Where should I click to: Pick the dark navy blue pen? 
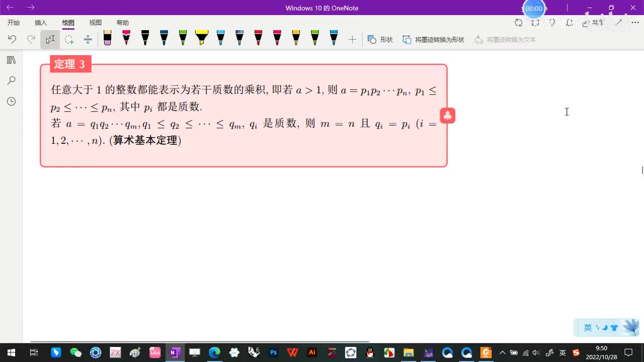pyautogui.click(x=164, y=38)
